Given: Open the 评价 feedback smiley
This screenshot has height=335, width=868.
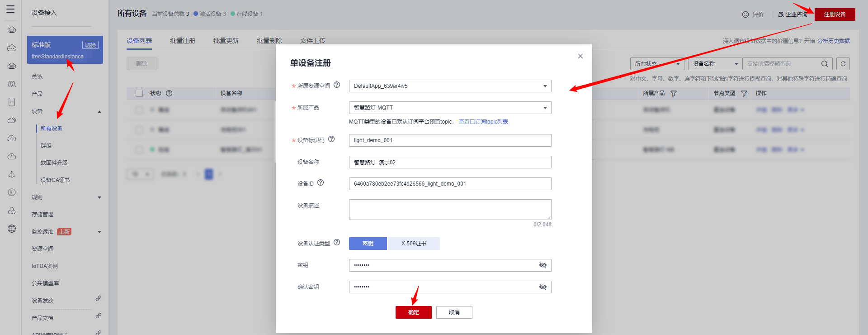Looking at the screenshot, I should click(x=745, y=14).
